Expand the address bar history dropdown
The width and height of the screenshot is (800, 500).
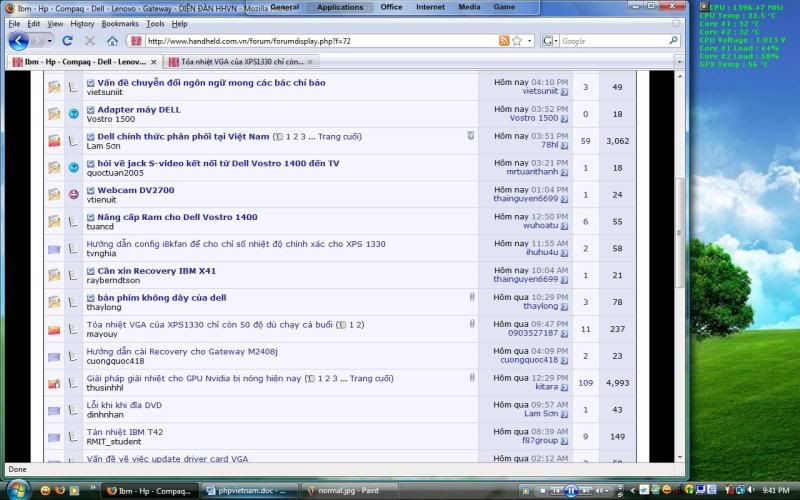[x=530, y=41]
